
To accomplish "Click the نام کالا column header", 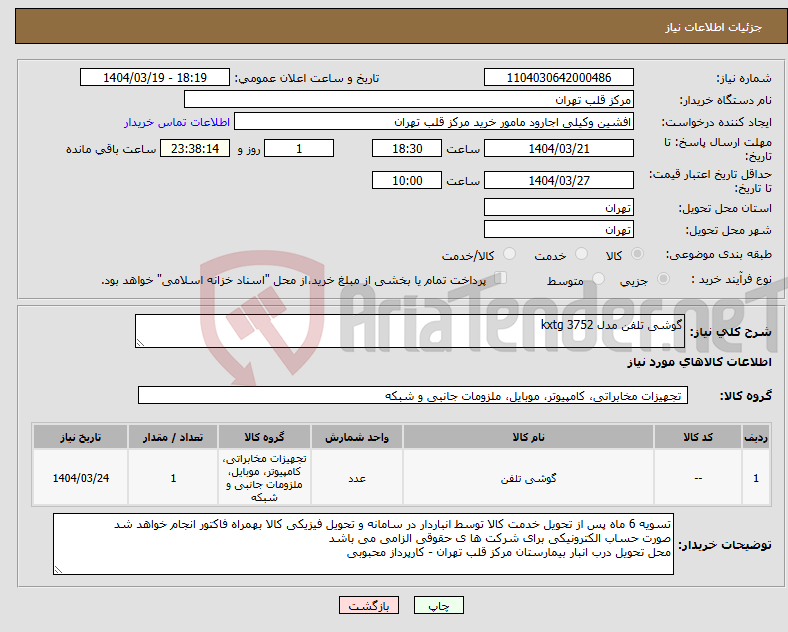I will click(528, 437).
